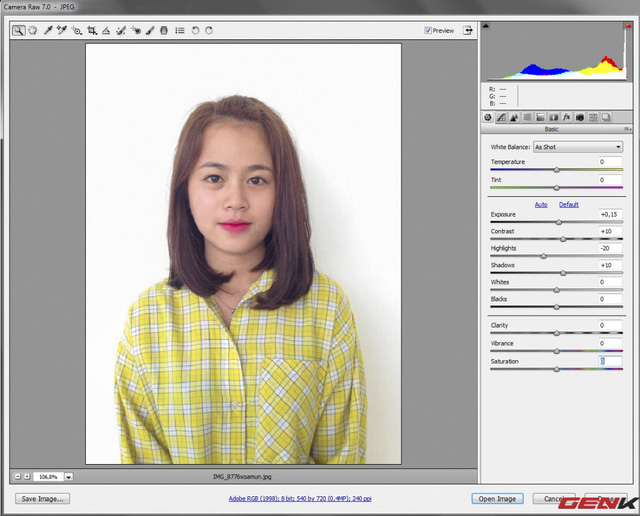Click the Contrast slider handle
The width and height of the screenshot is (640, 516).
[x=563, y=239]
